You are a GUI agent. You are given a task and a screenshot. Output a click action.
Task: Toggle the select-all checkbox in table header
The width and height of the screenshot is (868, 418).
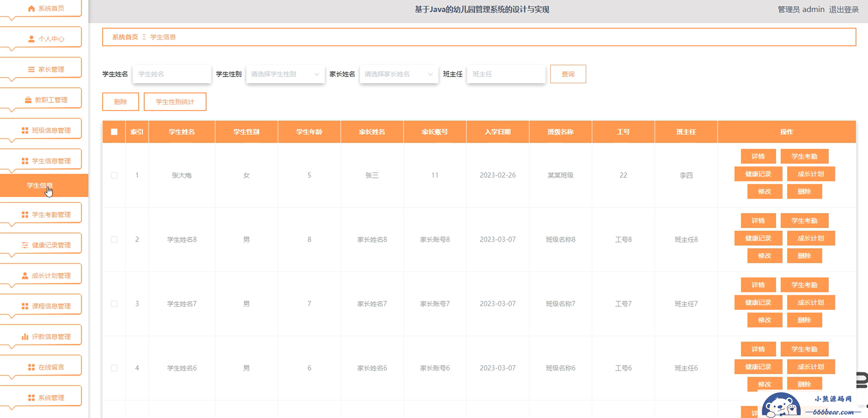click(114, 132)
